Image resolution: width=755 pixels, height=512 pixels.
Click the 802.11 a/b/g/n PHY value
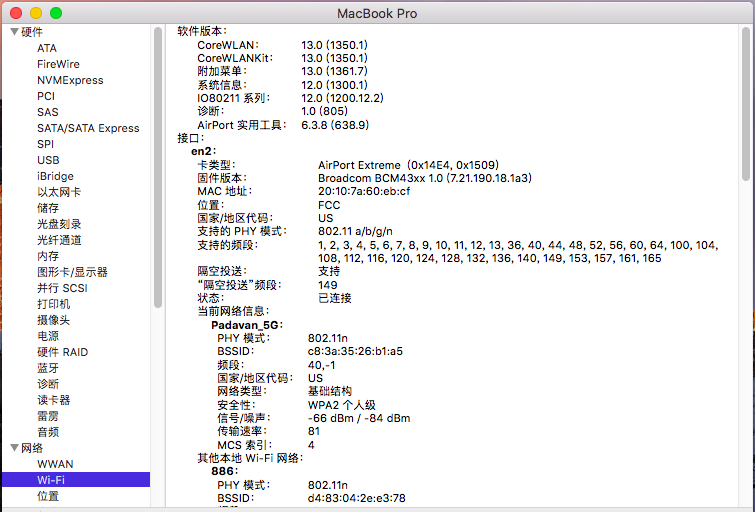pos(355,231)
